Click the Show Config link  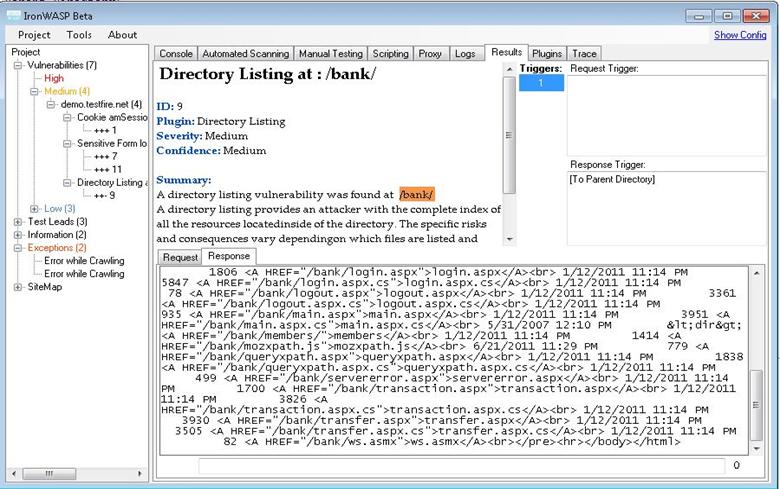pyautogui.click(x=740, y=35)
